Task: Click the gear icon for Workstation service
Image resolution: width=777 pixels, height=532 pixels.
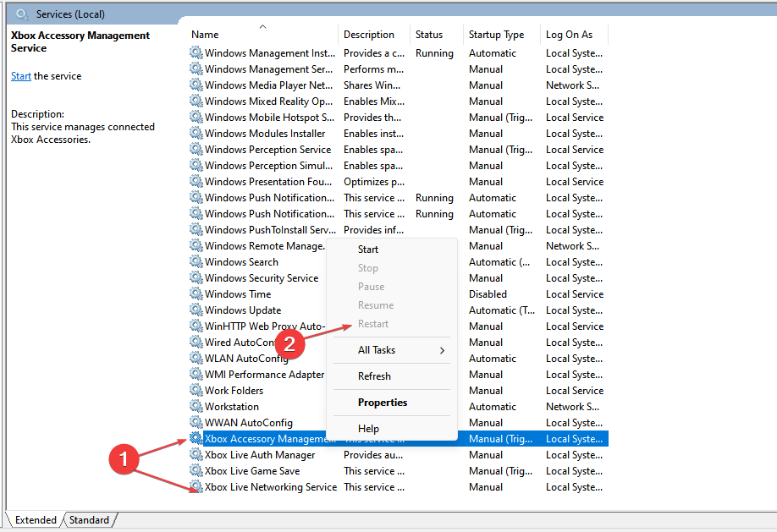Action: click(x=196, y=406)
